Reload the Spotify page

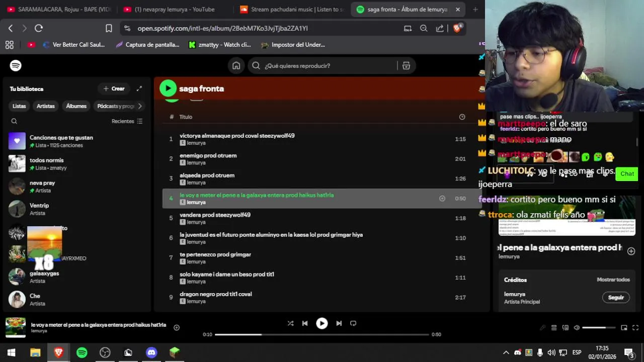(39, 29)
